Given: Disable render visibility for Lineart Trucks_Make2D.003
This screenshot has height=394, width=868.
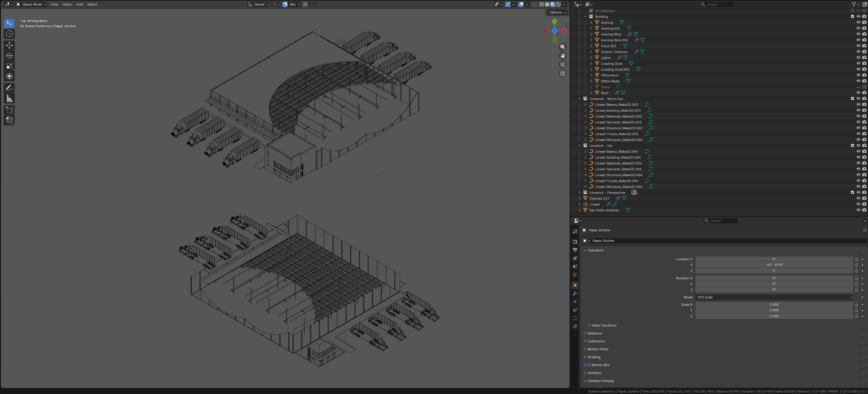Looking at the screenshot, I should [x=863, y=134].
